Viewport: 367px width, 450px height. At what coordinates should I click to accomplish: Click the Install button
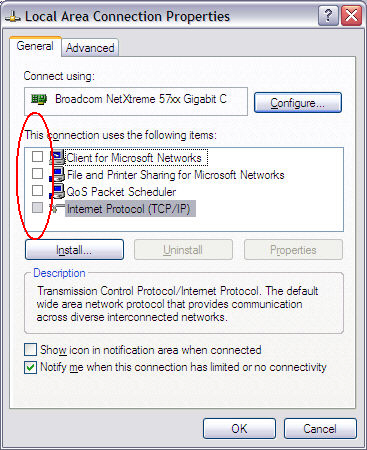74,250
